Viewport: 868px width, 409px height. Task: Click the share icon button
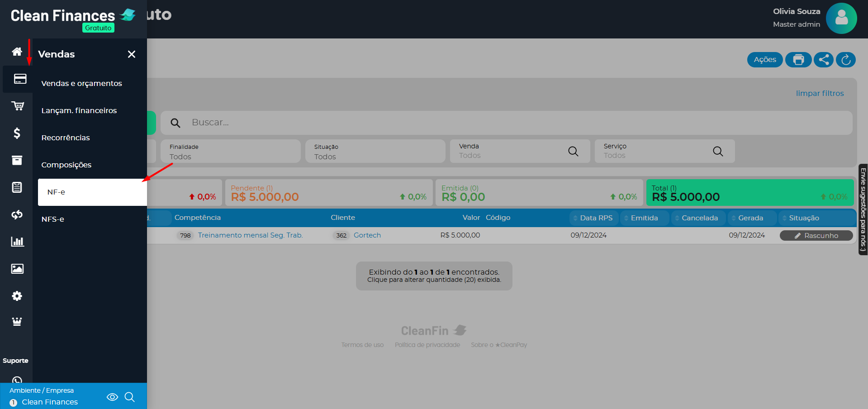tap(823, 60)
